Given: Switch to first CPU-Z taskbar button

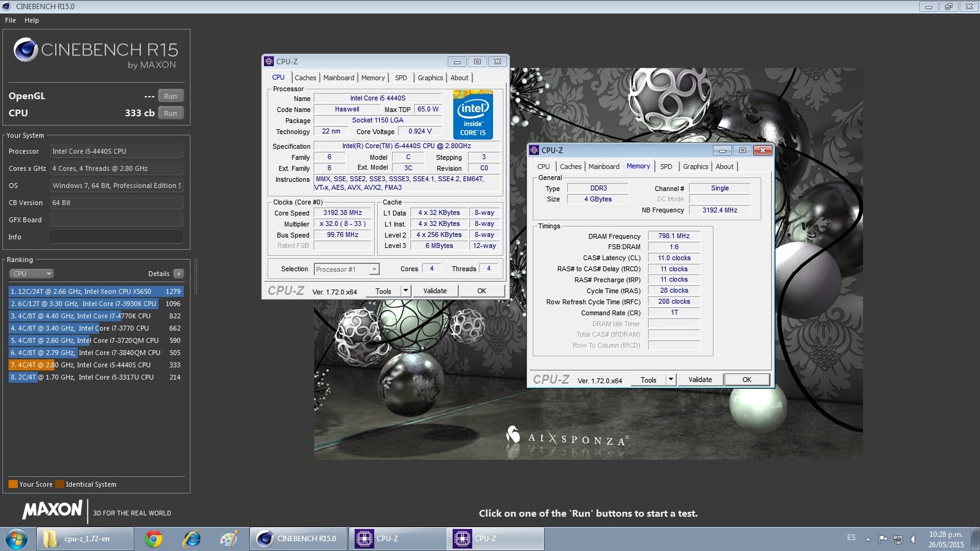Looking at the screenshot, I should tap(397, 539).
